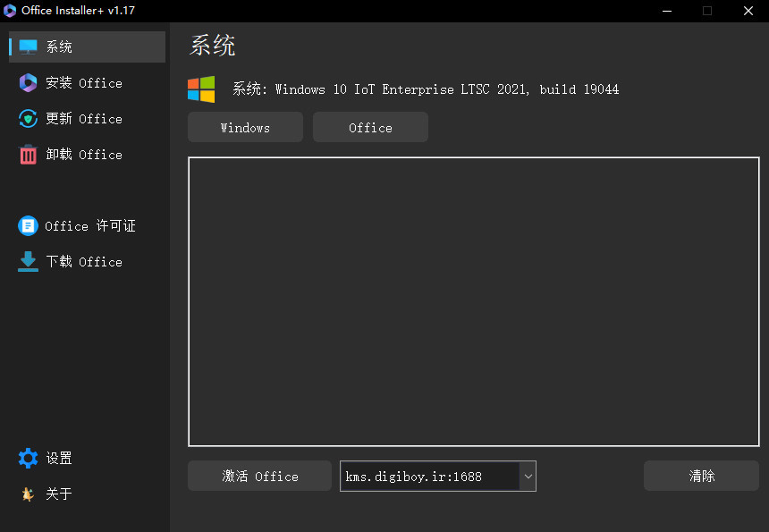Click the Office Installer+ title bar logo
The height and width of the screenshot is (532, 769).
pyautogui.click(x=10, y=11)
